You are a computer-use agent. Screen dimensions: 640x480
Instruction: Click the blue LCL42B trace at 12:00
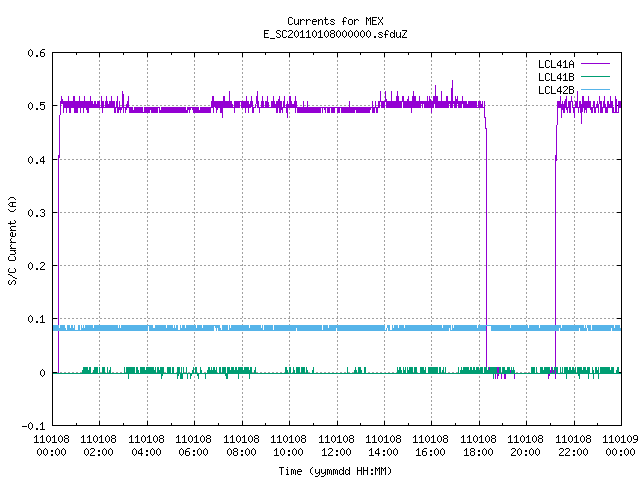(x=337, y=328)
